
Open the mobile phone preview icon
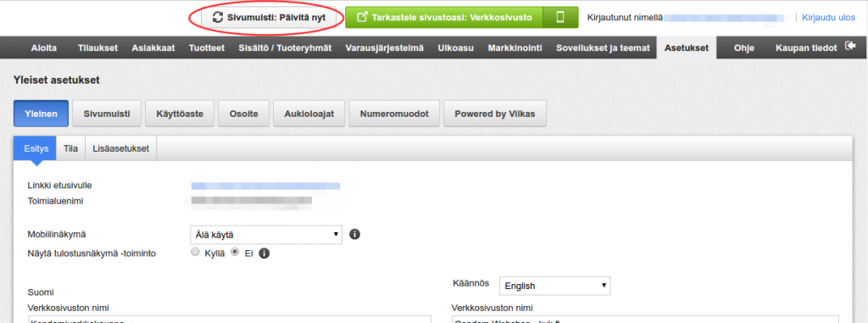560,17
